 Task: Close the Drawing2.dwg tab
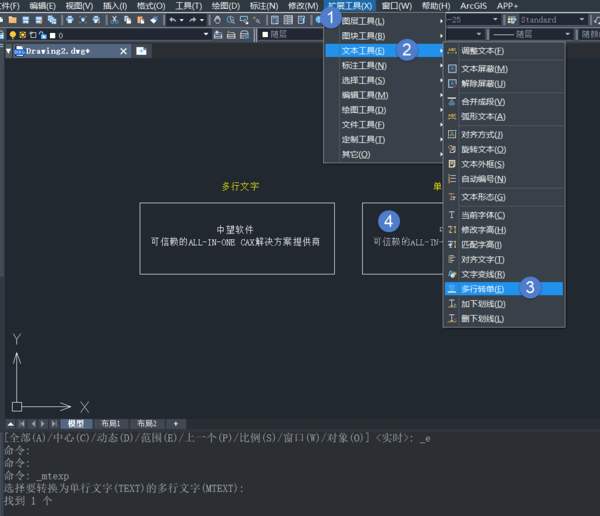point(123,51)
